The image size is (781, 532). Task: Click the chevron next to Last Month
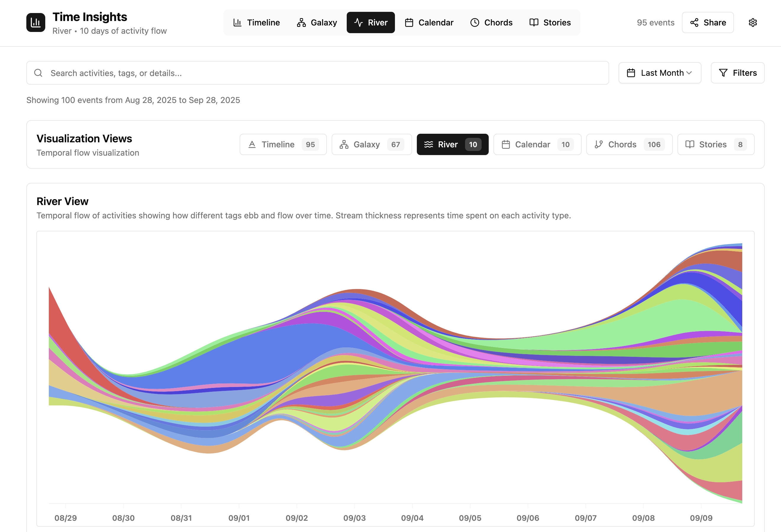point(689,73)
